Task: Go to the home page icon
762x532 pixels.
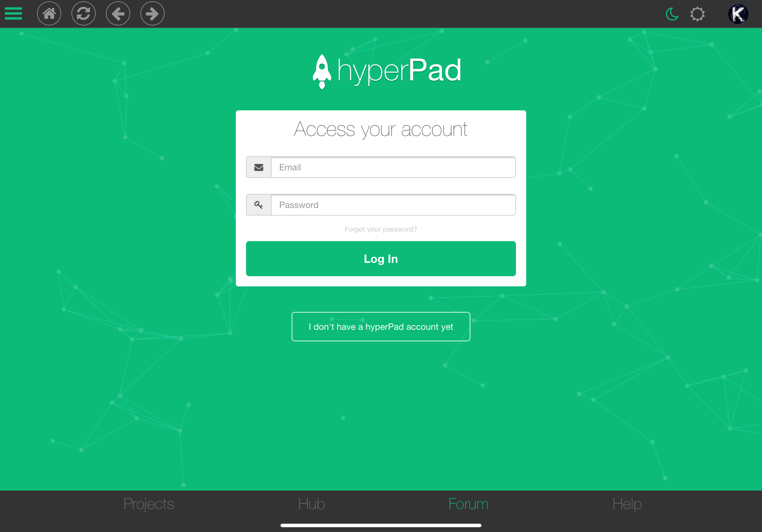Action: [x=49, y=14]
